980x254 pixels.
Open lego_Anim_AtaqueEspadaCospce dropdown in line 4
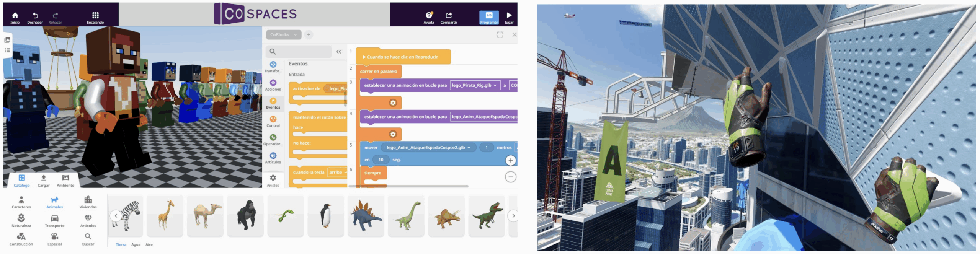click(483, 117)
